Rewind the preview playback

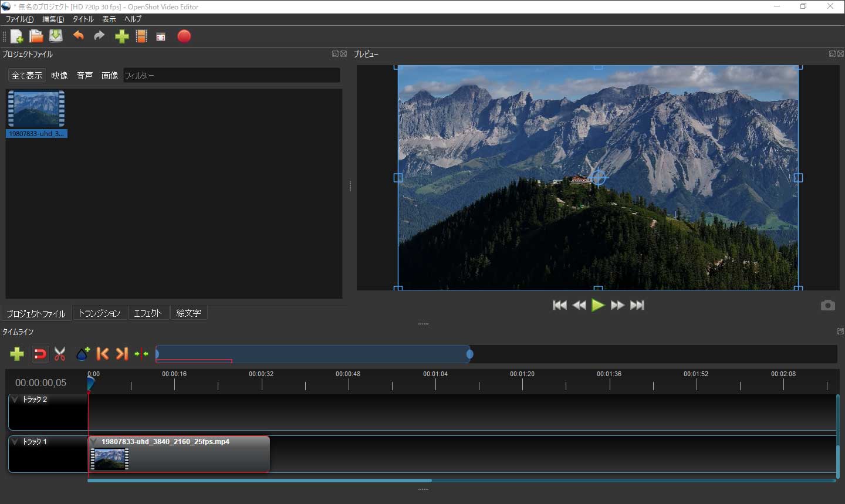(x=579, y=305)
